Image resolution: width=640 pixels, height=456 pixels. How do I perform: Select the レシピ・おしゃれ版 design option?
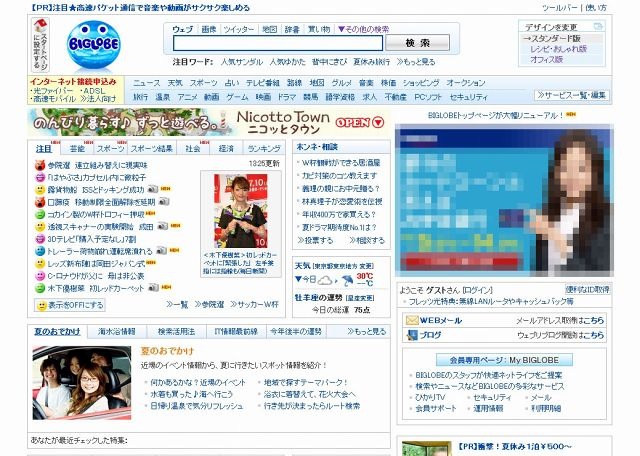[558, 49]
